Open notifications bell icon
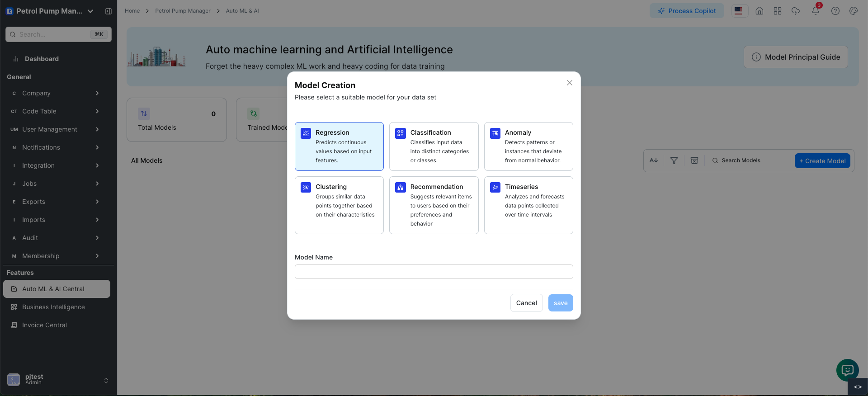The width and height of the screenshot is (868, 396). 816,11
